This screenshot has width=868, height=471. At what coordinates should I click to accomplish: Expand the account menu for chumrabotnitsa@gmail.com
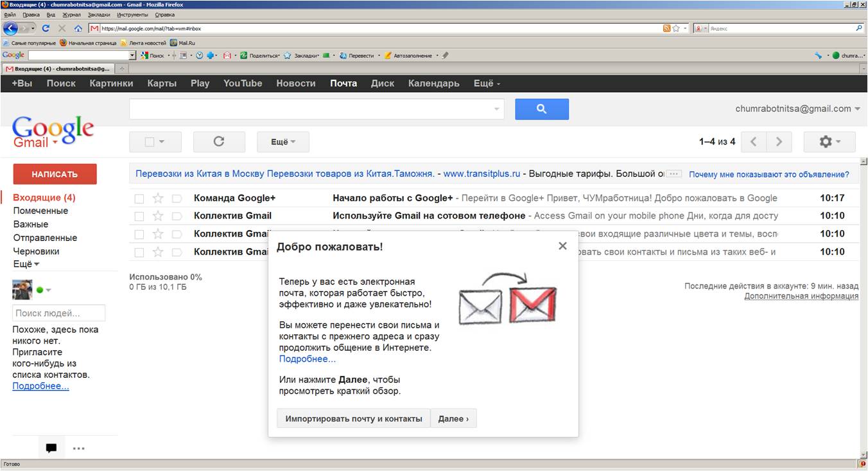(x=858, y=109)
